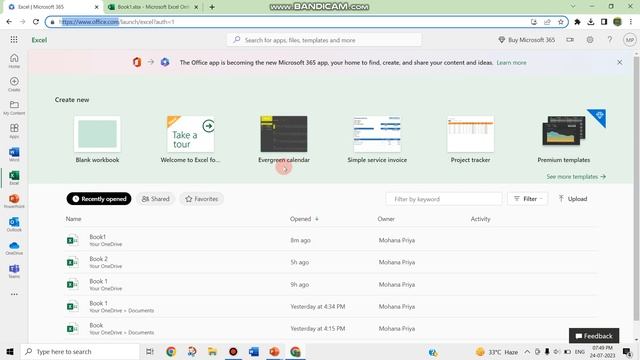Open a new browser tab
Viewport: 640px width, 360px height.
pos(212,7)
